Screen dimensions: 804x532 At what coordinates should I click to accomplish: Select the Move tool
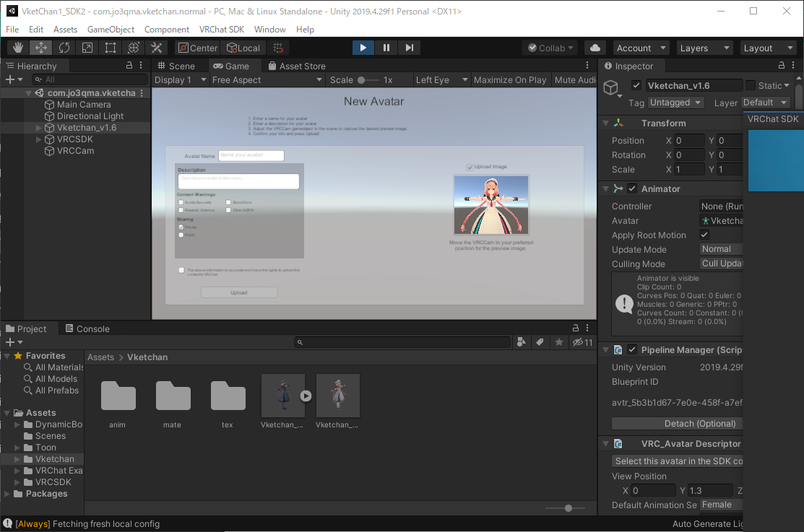[x=40, y=48]
